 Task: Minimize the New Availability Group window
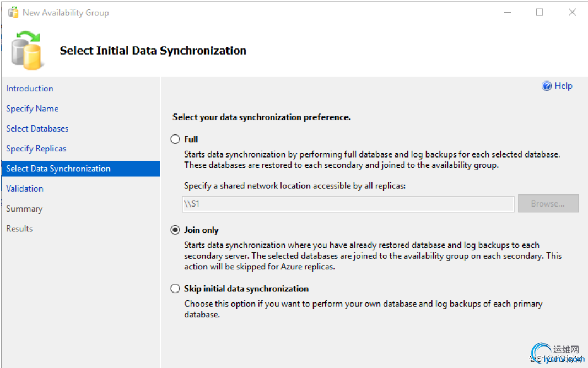point(507,13)
